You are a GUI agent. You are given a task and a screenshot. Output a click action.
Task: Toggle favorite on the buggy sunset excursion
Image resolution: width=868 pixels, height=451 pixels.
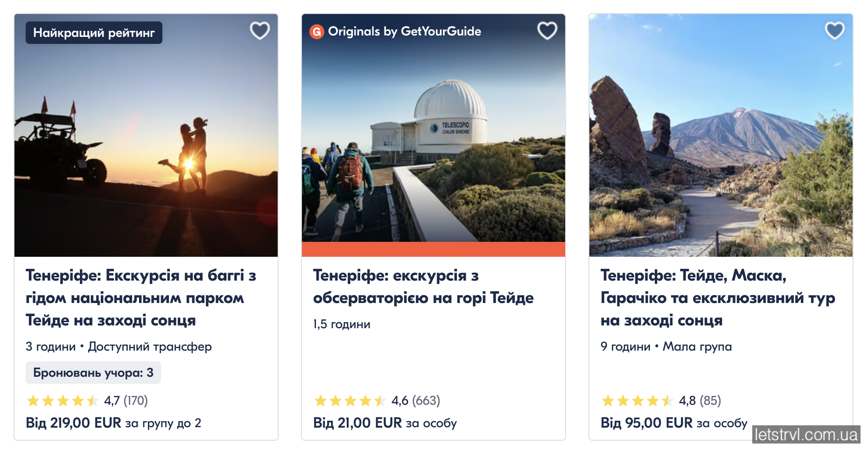[260, 31]
